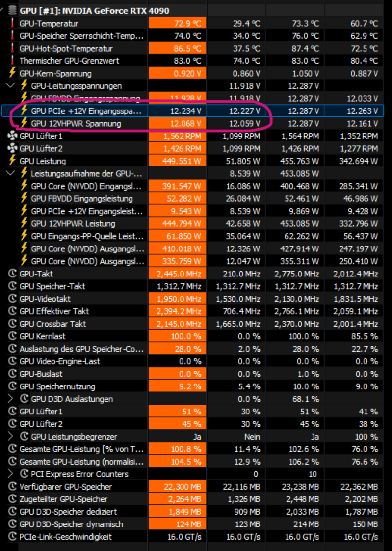Click the lightning icon of GPU FBVDD Eingangsleistung
392x551 pixels.
tap(24, 198)
